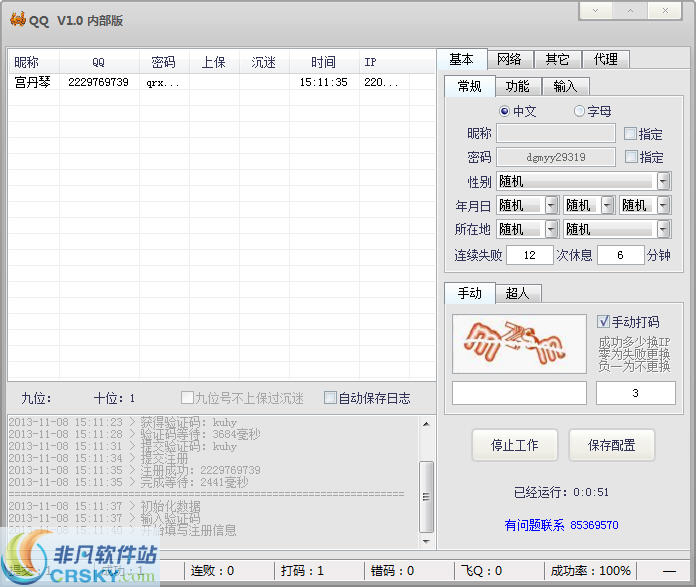
Task: Enable 自动保存日志 checkbox
Action: pyautogui.click(x=330, y=397)
